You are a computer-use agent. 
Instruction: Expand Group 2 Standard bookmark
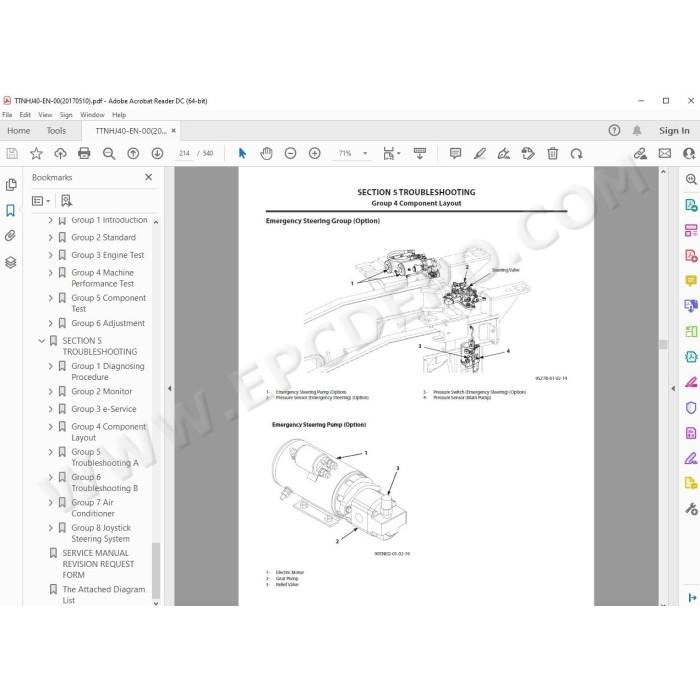(50, 238)
